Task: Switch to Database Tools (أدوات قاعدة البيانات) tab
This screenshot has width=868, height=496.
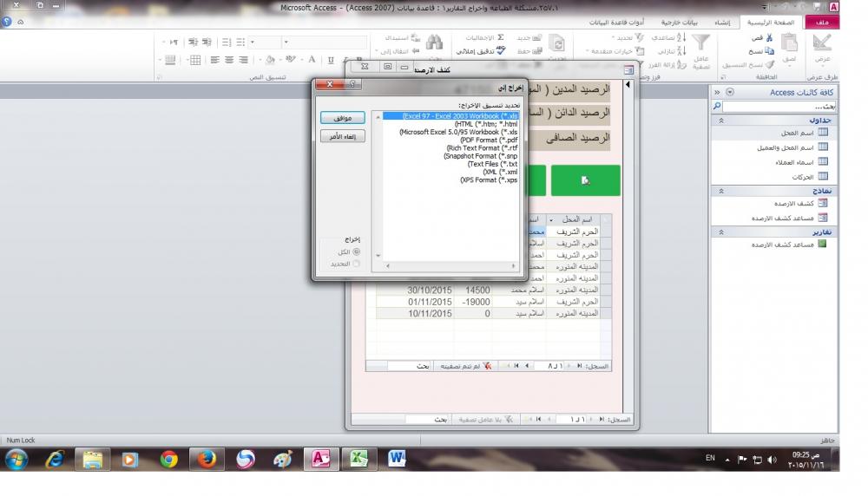Action: (x=616, y=23)
